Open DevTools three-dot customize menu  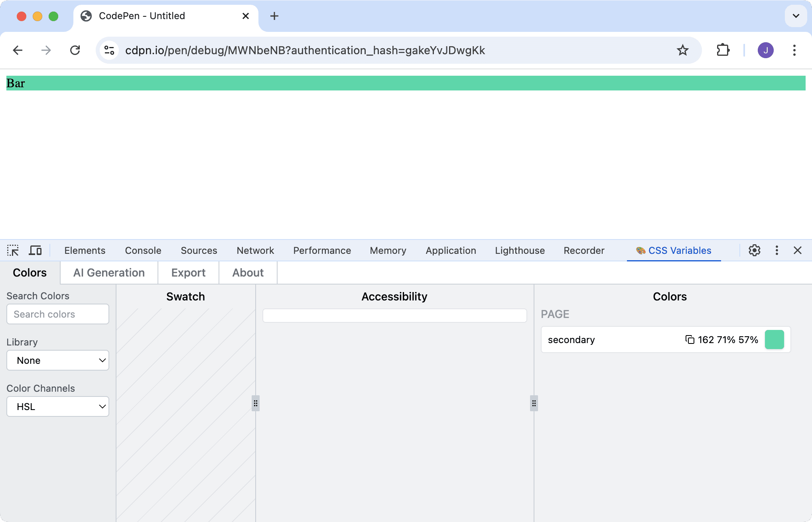coord(777,250)
